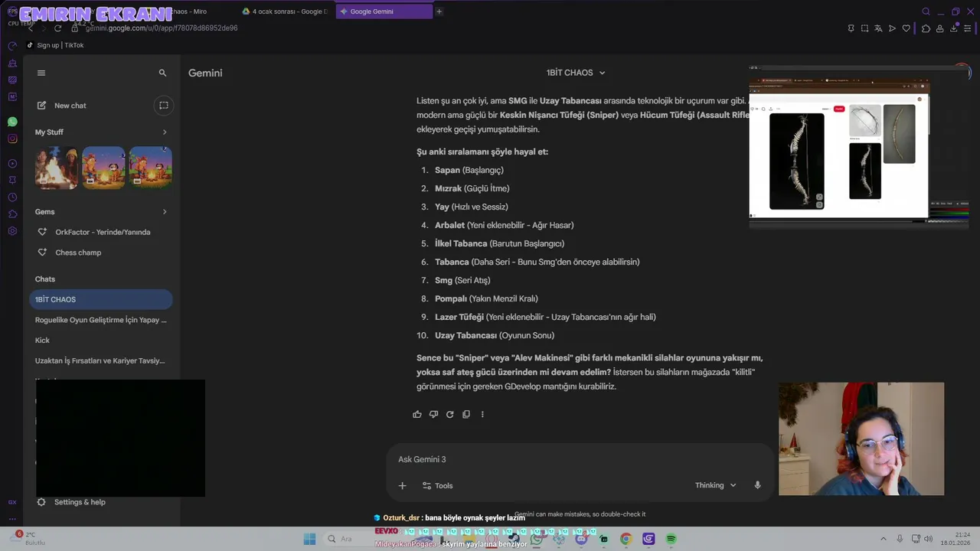Expand the Gems section arrow

coord(164,212)
